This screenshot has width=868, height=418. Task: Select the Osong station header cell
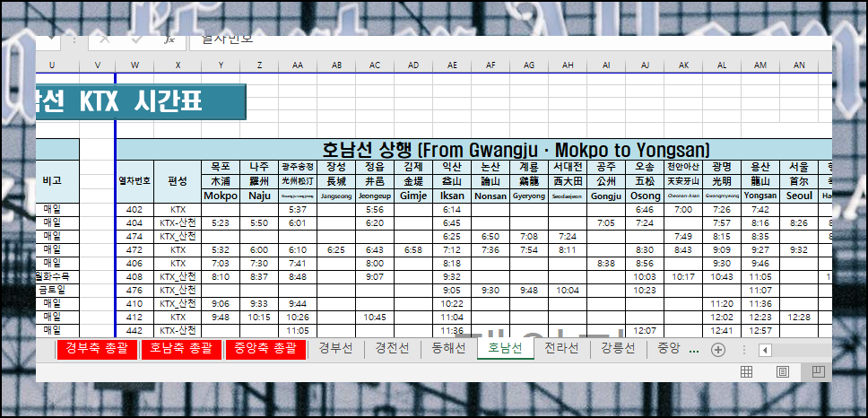click(645, 196)
